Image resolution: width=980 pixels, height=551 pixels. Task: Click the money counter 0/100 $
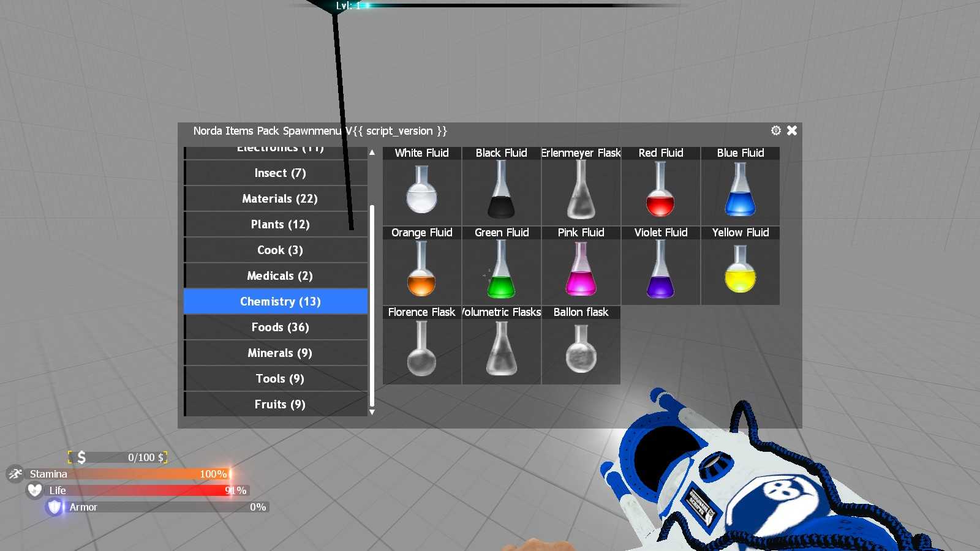(118, 457)
